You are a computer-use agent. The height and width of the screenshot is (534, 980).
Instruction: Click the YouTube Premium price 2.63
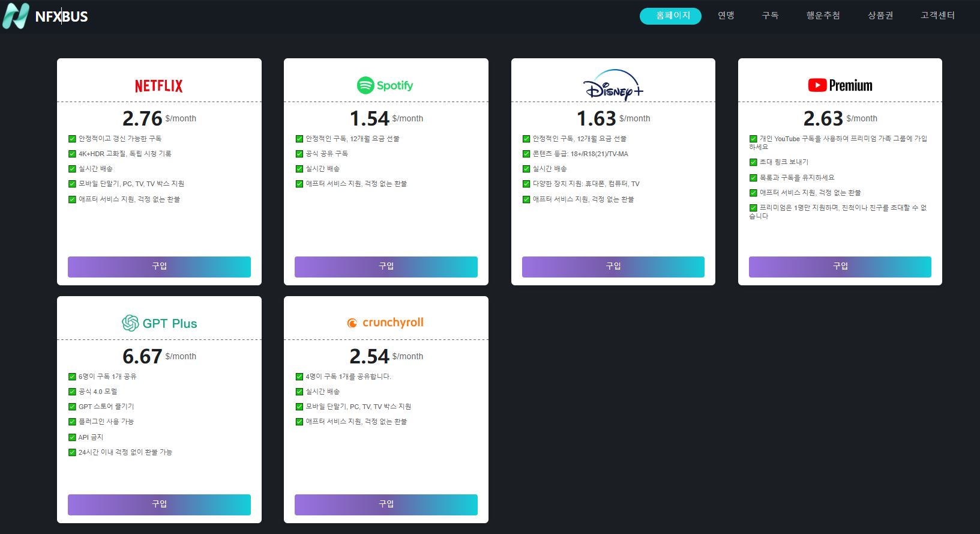click(x=823, y=118)
